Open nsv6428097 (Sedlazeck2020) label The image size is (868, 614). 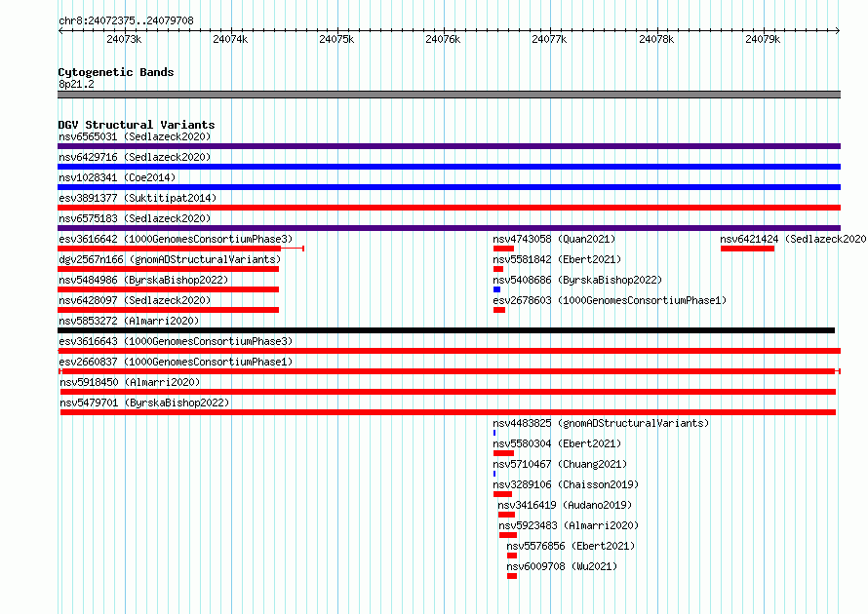point(135,300)
